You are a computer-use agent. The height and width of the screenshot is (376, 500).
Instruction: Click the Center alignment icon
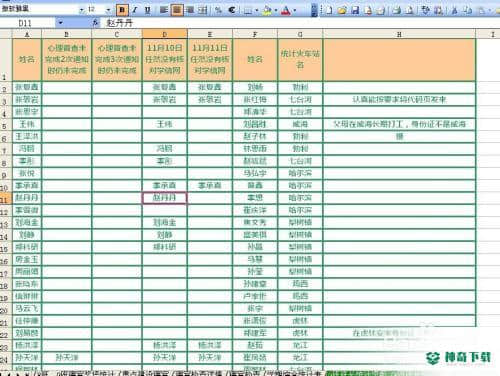point(177,10)
